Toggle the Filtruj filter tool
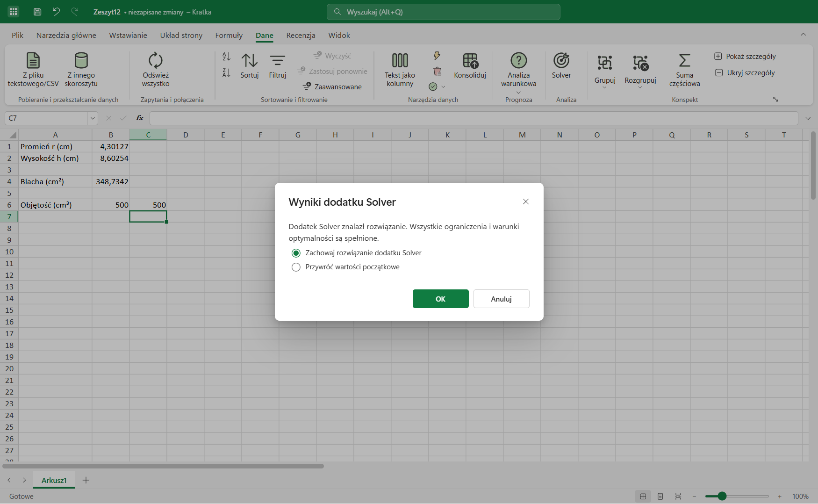This screenshot has width=818, height=504. 277,66
